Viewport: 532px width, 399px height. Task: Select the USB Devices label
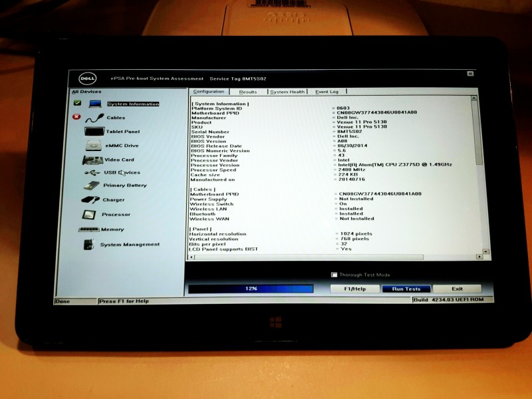122,173
